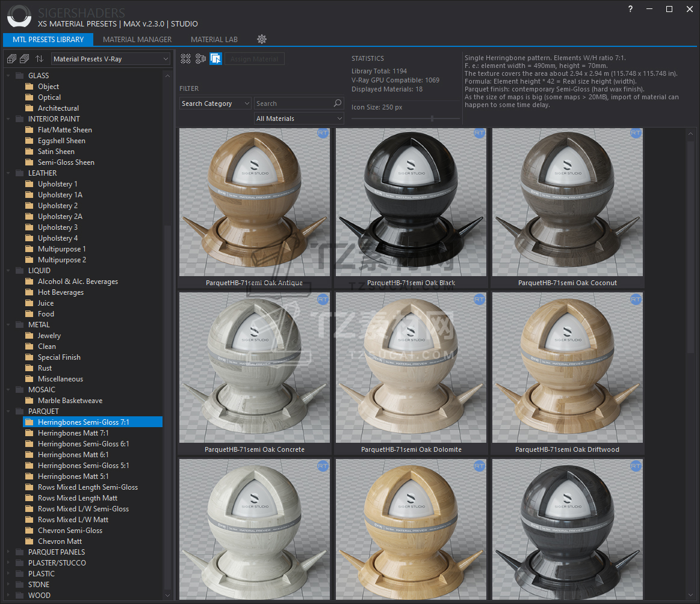This screenshot has width=700, height=604.
Task: Open settings via the gear icon
Action: point(262,39)
